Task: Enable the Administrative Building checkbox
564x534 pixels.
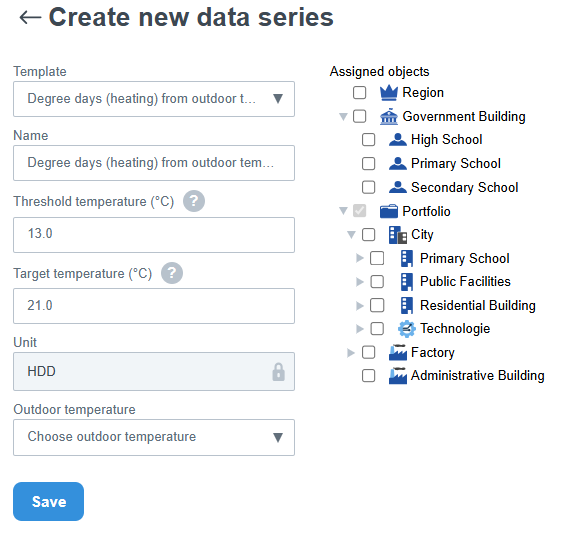Action: [x=368, y=376]
